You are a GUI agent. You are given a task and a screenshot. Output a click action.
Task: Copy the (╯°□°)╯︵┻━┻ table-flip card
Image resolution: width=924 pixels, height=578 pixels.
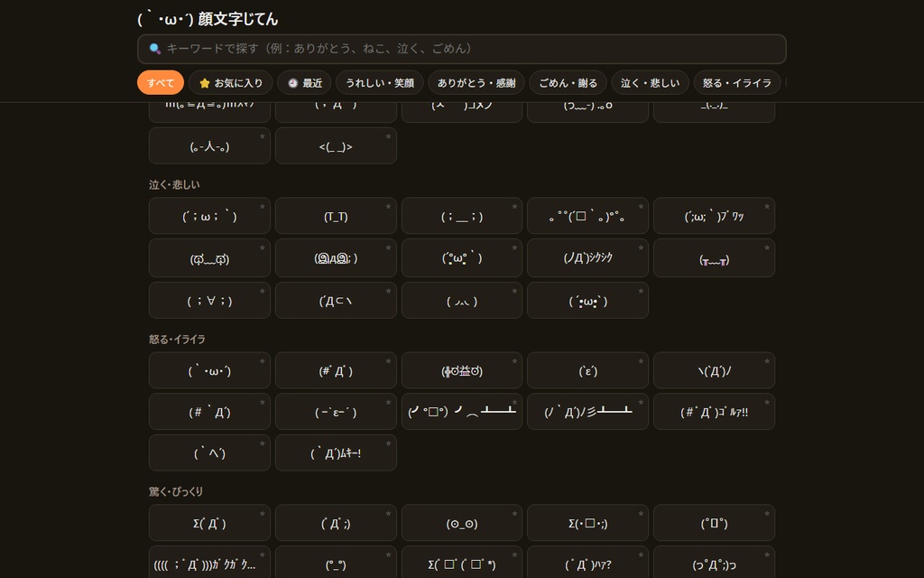[x=462, y=412]
